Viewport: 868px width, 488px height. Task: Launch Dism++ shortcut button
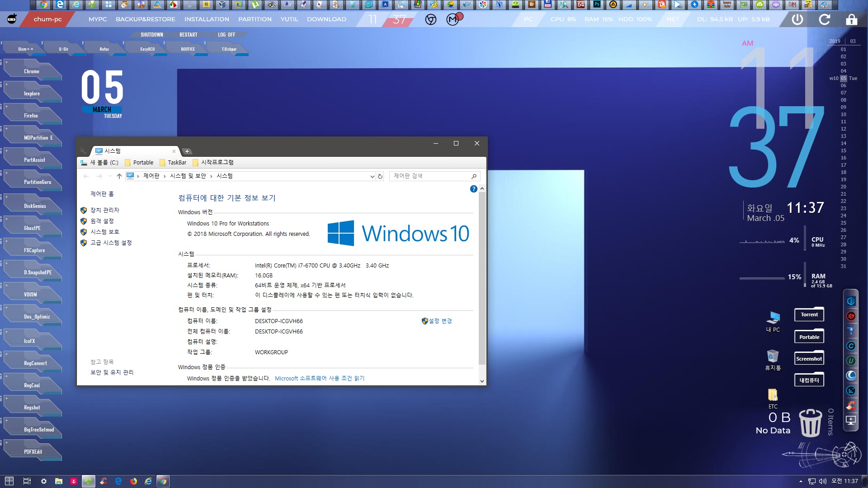pyautogui.click(x=26, y=49)
